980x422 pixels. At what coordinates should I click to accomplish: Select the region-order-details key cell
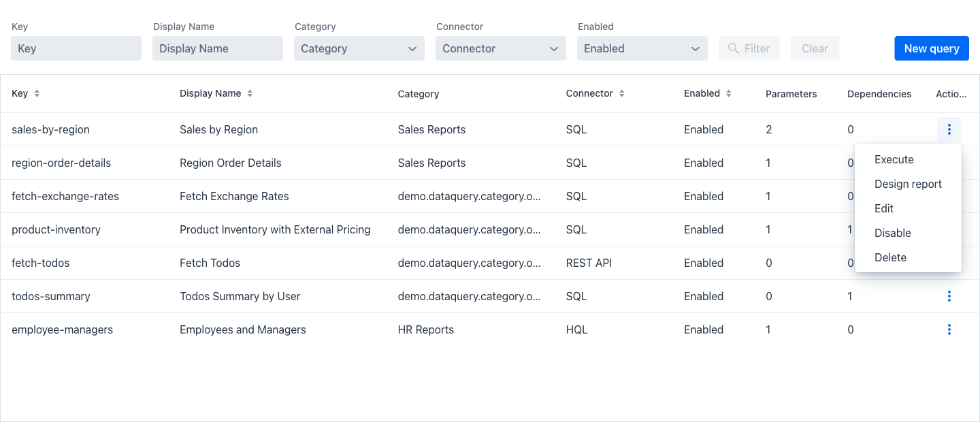[x=61, y=163]
